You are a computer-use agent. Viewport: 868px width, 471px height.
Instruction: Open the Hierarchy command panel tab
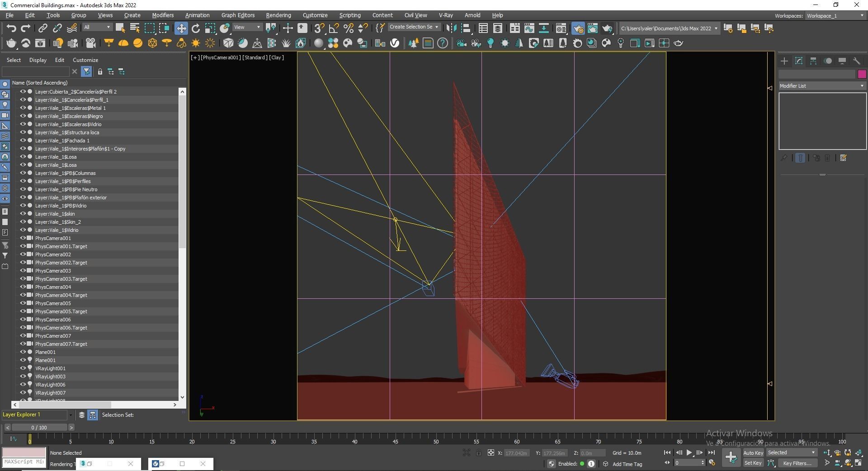[813, 61]
